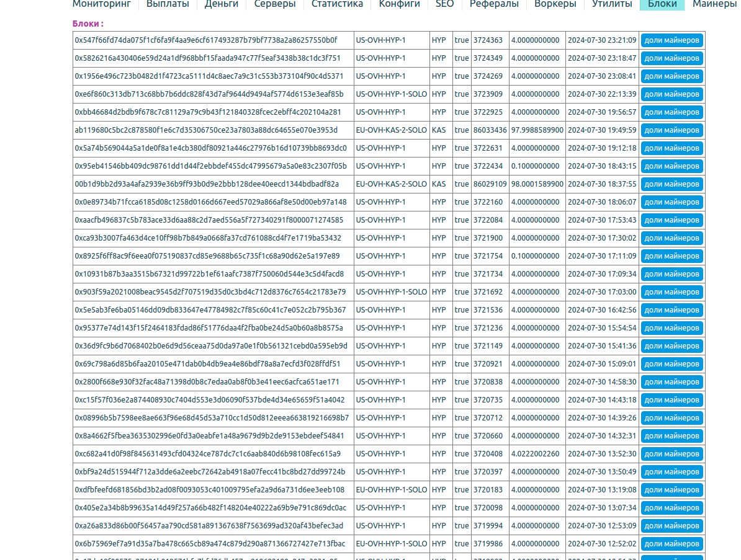
Task: Select the highlighted Блоки tab
Action: tap(662, 4)
